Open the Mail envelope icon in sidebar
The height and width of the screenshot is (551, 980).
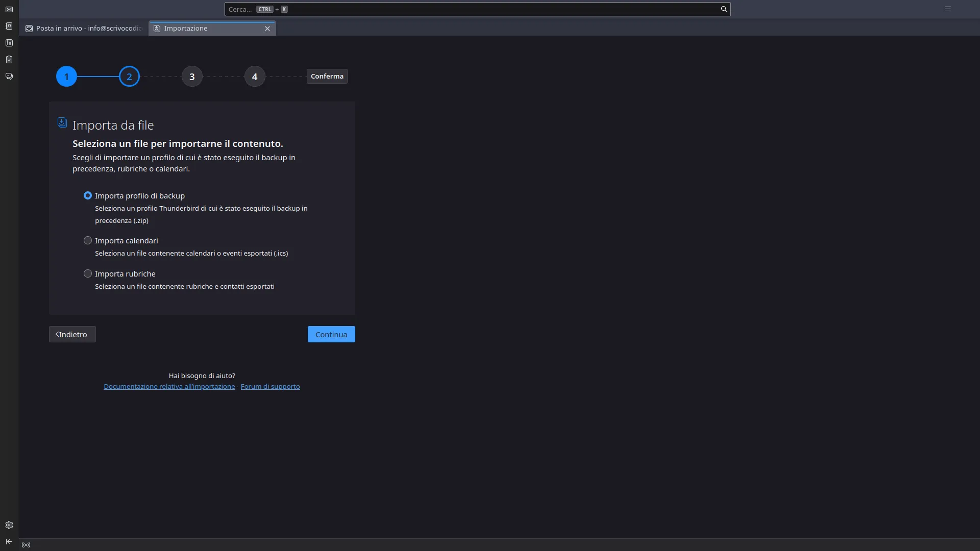click(9, 9)
